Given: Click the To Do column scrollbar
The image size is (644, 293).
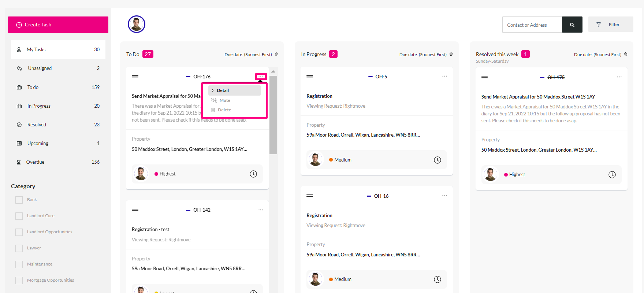Looking at the screenshot, I should click(273, 115).
